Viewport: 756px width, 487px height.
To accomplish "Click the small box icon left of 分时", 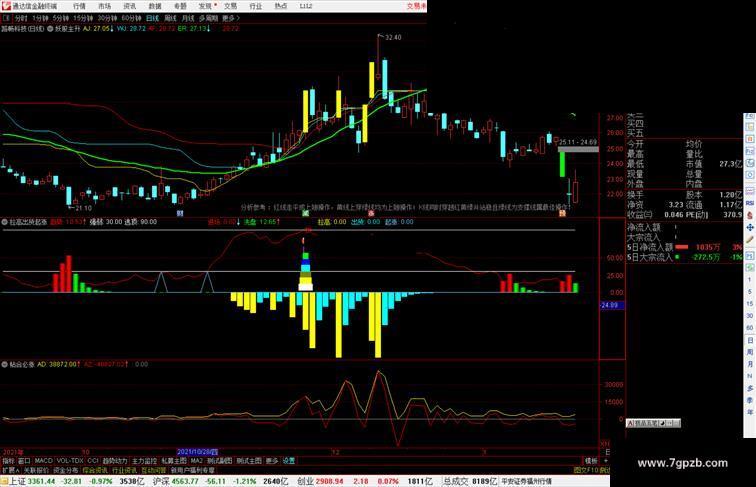I will coord(6,18).
